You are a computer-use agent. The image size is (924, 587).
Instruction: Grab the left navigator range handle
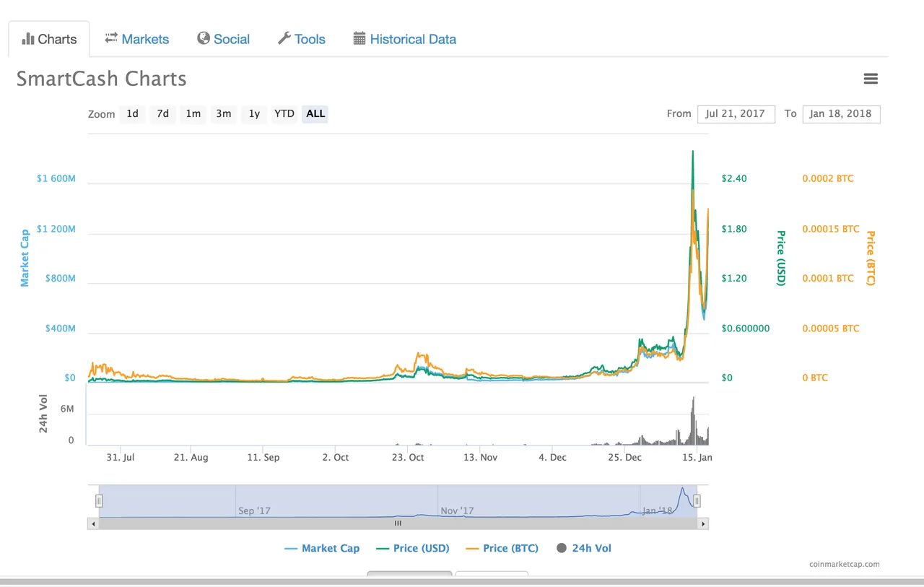click(100, 500)
